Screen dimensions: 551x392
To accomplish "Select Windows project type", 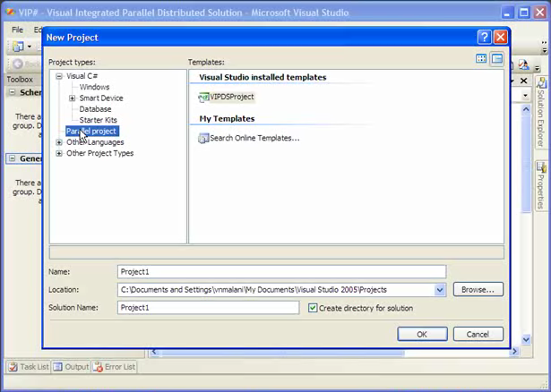I will 94,87.
